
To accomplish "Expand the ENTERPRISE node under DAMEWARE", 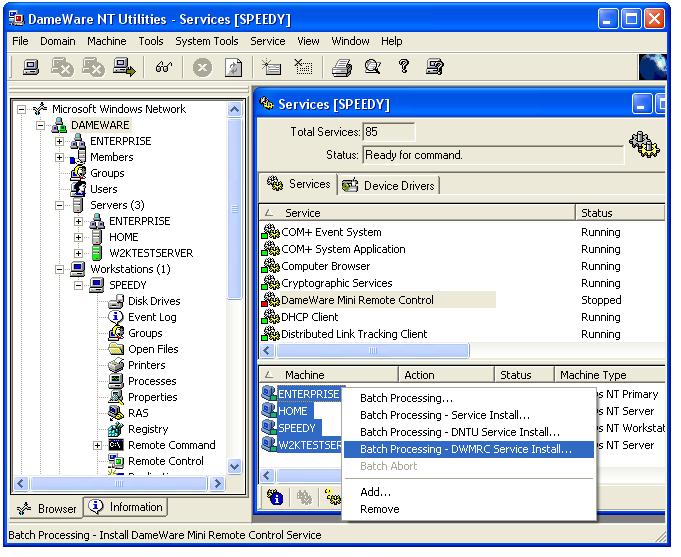I will [60, 141].
